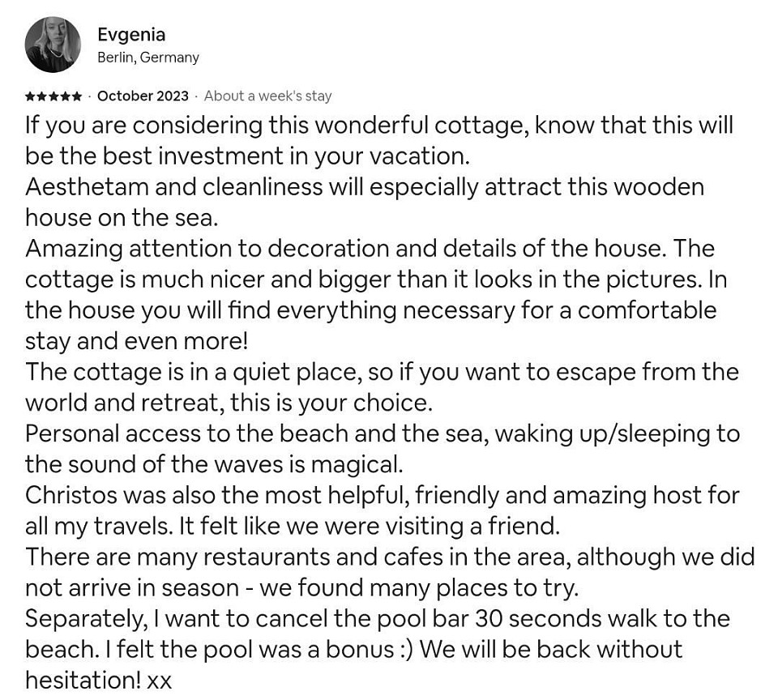Select the Berlin, Germany location text
The image size is (778, 700).
pyautogui.click(x=147, y=58)
